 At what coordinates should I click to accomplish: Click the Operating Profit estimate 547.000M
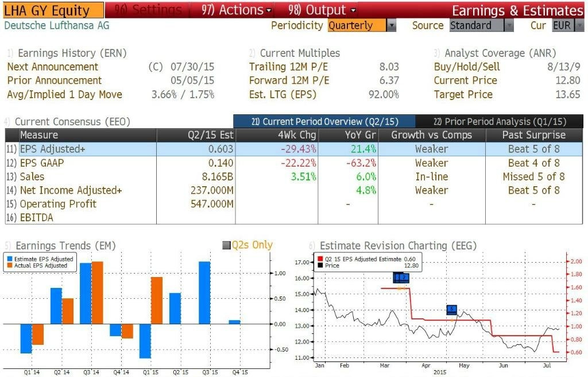pos(212,204)
